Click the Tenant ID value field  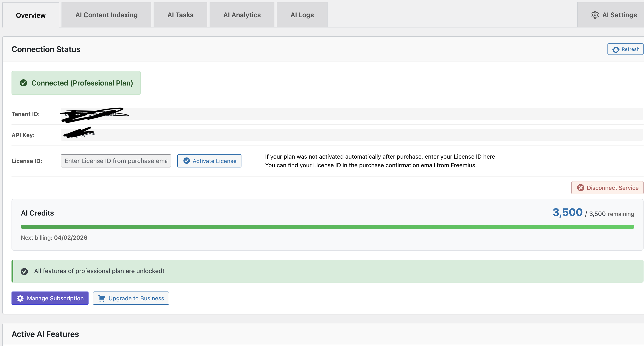tap(350, 114)
